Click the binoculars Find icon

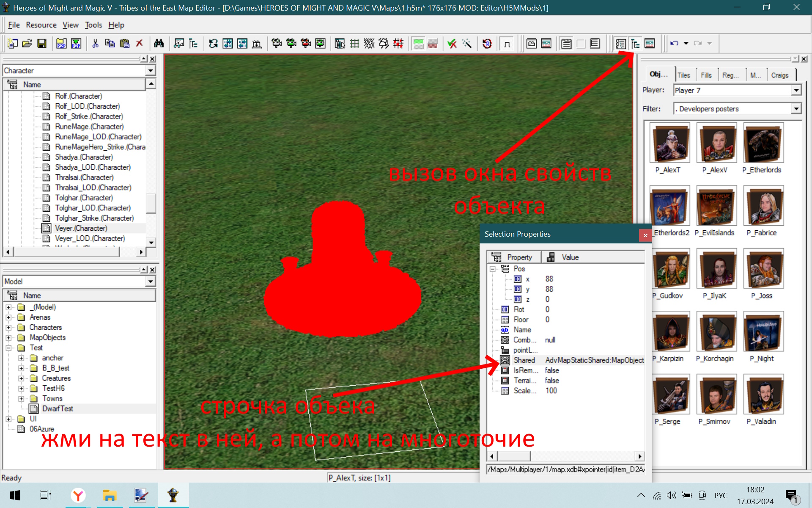tap(159, 44)
